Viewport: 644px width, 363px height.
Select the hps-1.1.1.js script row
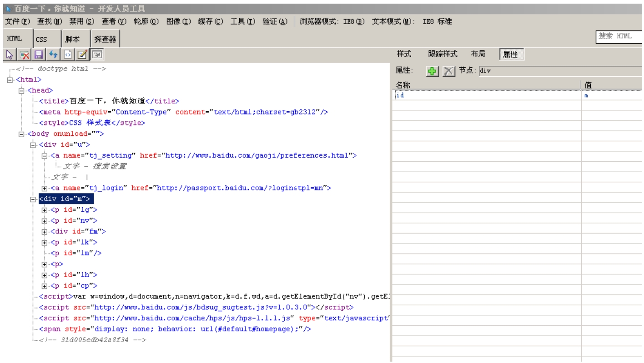(x=215, y=318)
